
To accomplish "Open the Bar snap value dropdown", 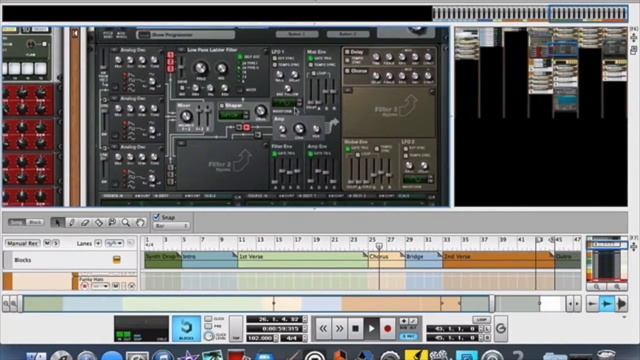I will pos(171,226).
